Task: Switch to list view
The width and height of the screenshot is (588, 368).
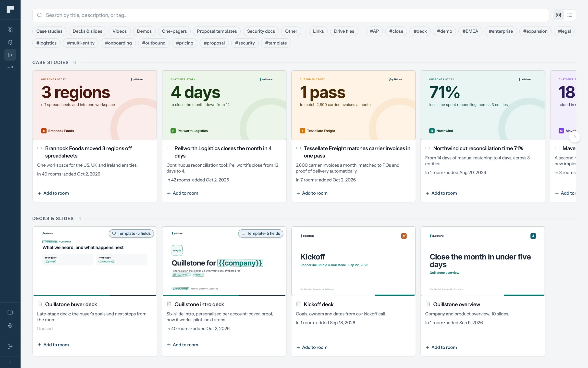Action: click(570, 15)
